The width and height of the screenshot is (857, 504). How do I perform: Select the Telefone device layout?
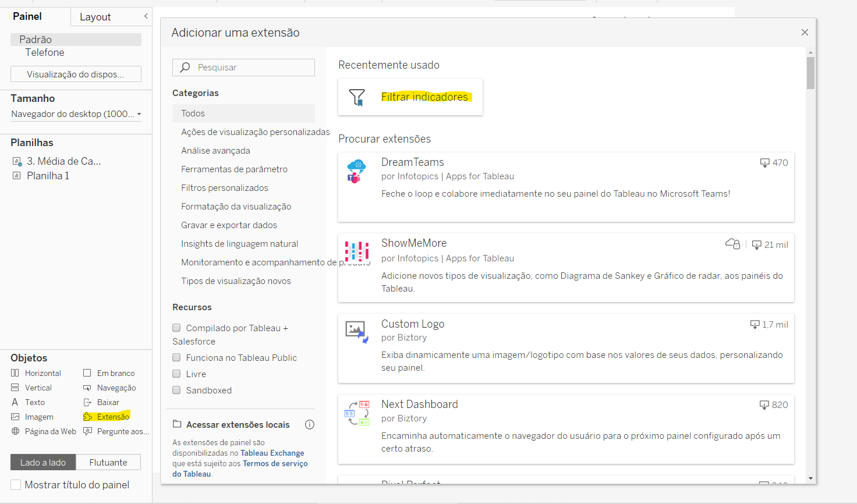tap(45, 52)
